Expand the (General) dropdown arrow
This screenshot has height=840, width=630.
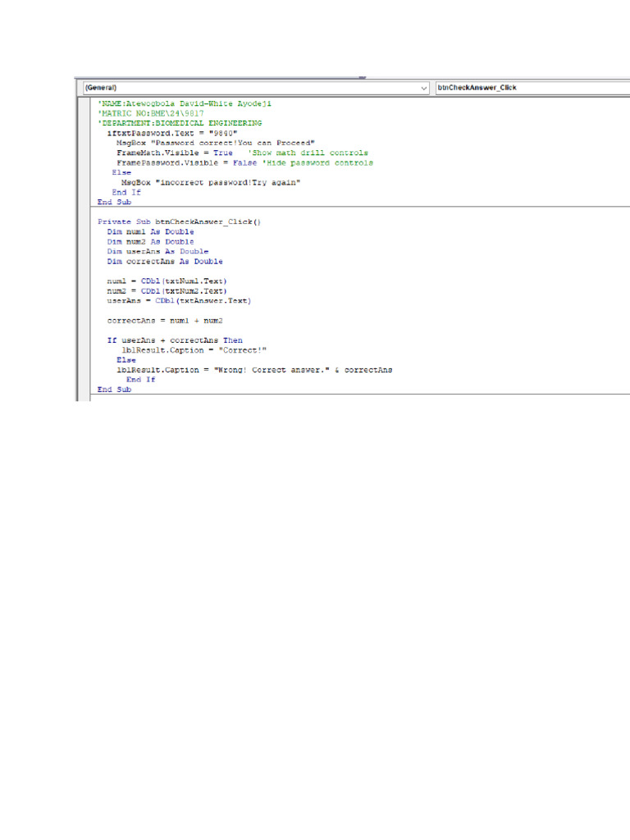pyautogui.click(x=424, y=89)
